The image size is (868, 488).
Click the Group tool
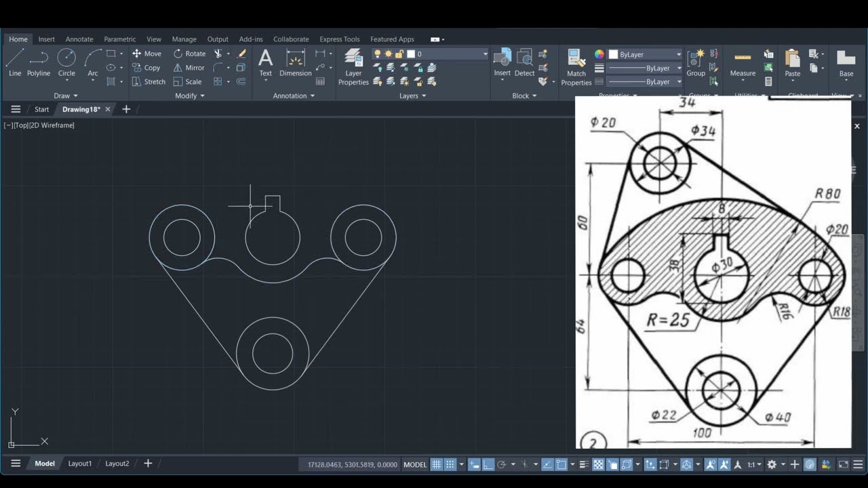(696, 63)
